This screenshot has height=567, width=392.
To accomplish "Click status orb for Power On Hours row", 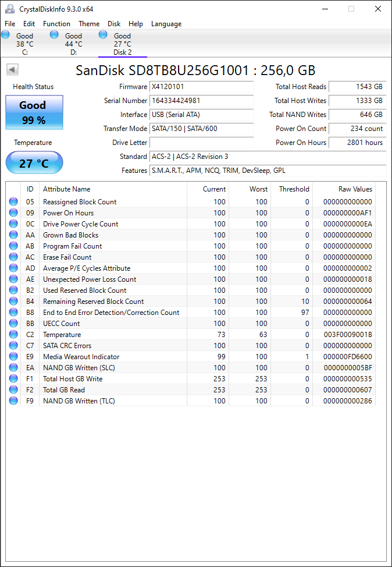I will [x=13, y=212].
